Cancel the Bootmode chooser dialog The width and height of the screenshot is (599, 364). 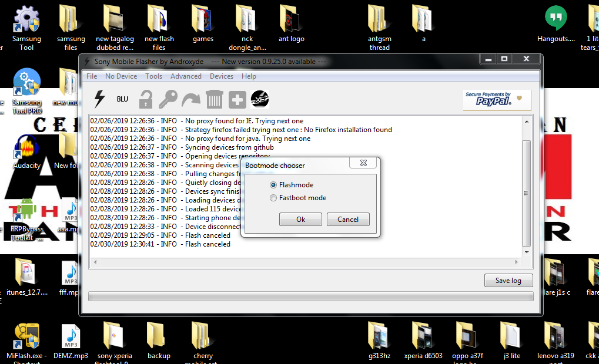348,220
